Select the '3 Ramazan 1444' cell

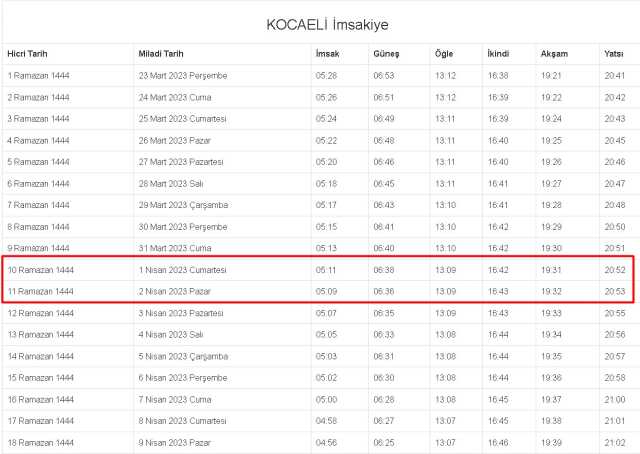(38, 119)
